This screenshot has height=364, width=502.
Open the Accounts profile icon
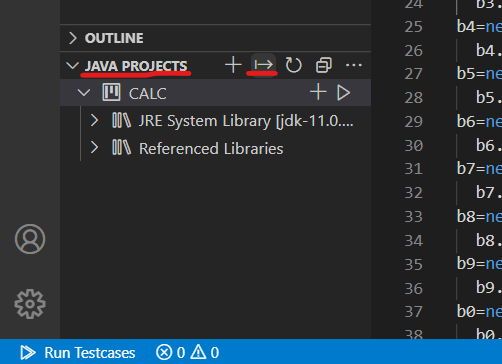(x=30, y=239)
